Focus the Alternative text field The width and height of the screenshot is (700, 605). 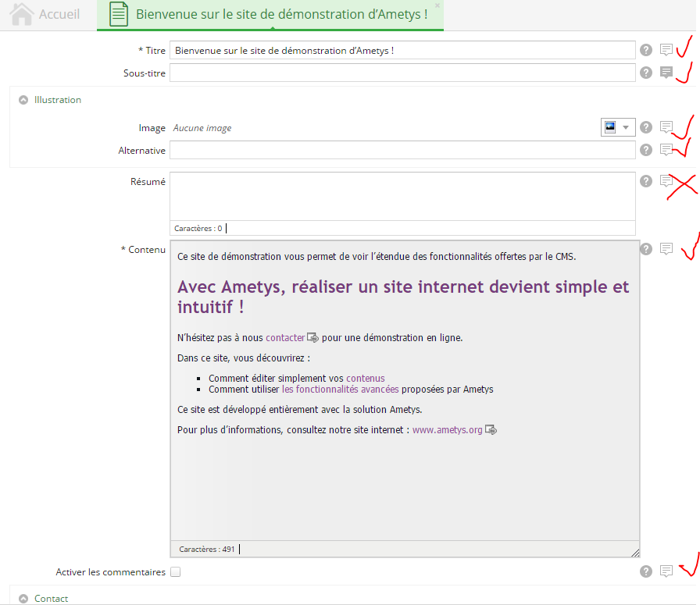[x=402, y=150]
